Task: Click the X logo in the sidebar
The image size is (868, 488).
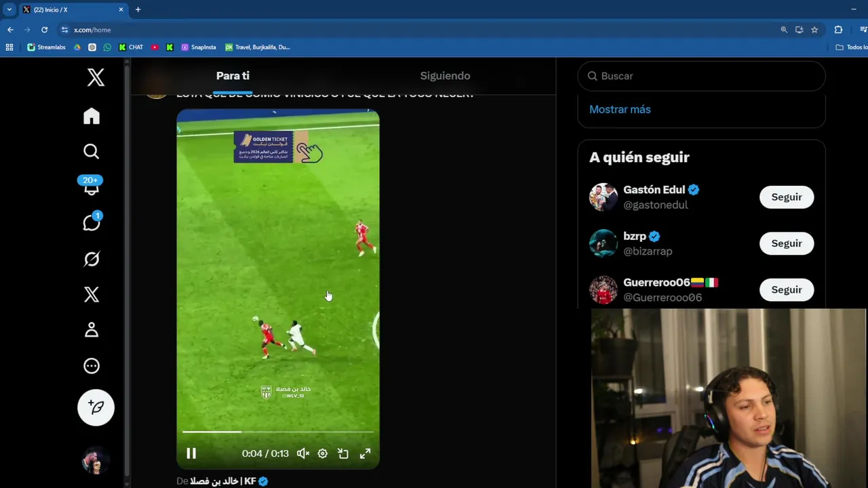Action: point(96,77)
